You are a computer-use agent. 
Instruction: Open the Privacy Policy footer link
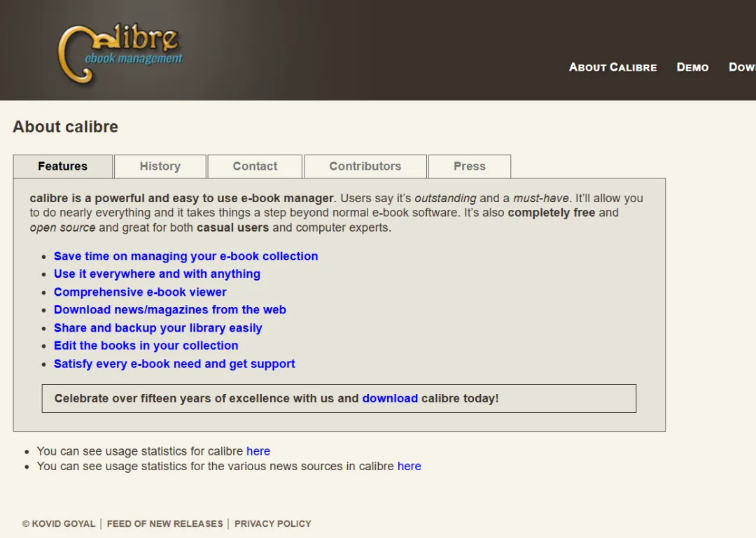273,523
